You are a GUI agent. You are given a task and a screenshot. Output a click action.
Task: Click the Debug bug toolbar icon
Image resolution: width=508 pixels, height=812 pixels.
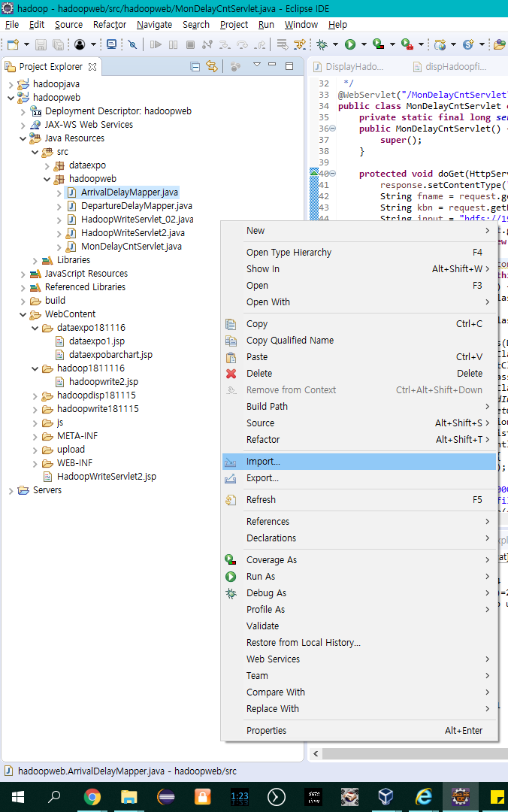tap(322, 44)
